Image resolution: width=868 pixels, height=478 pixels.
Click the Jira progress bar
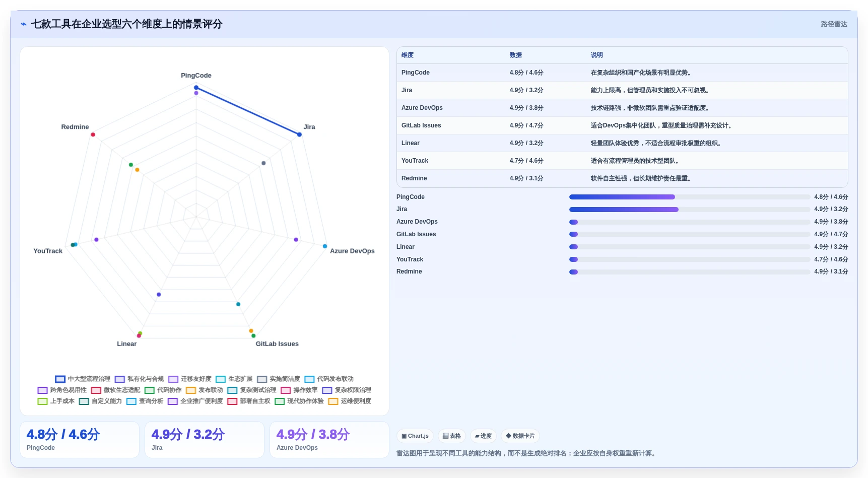click(x=690, y=209)
